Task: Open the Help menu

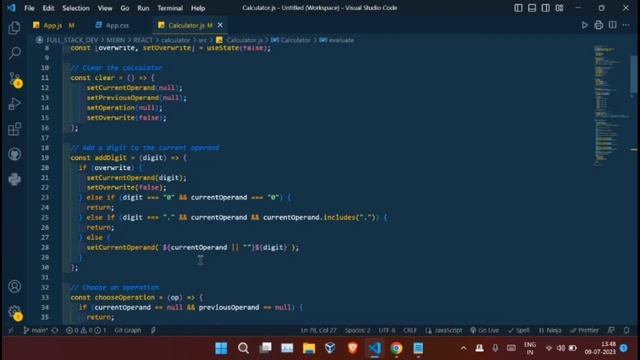Action: click(198, 8)
